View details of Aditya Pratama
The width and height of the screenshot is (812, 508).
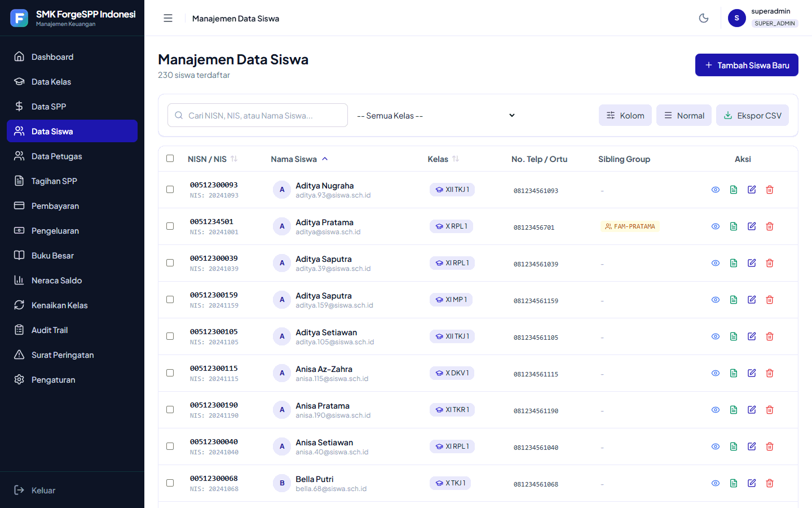(x=716, y=226)
